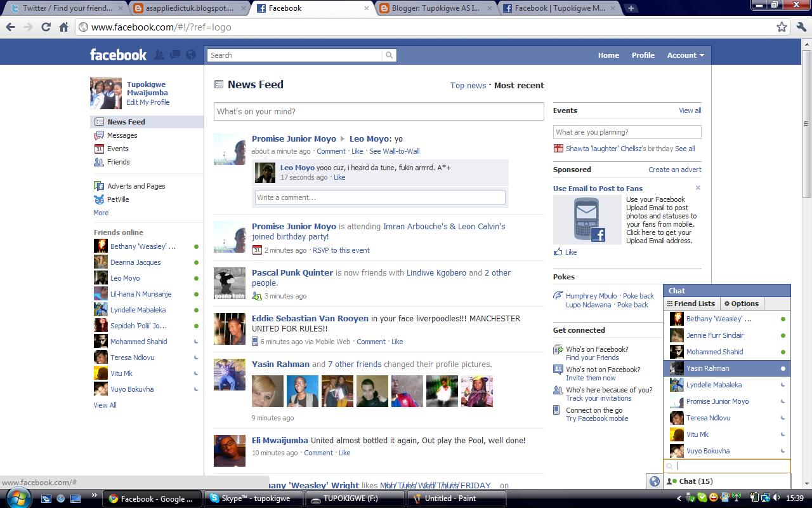The height and width of the screenshot is (508, 812).
Task: Click the Windows Start orb
Action: [20, 497]
